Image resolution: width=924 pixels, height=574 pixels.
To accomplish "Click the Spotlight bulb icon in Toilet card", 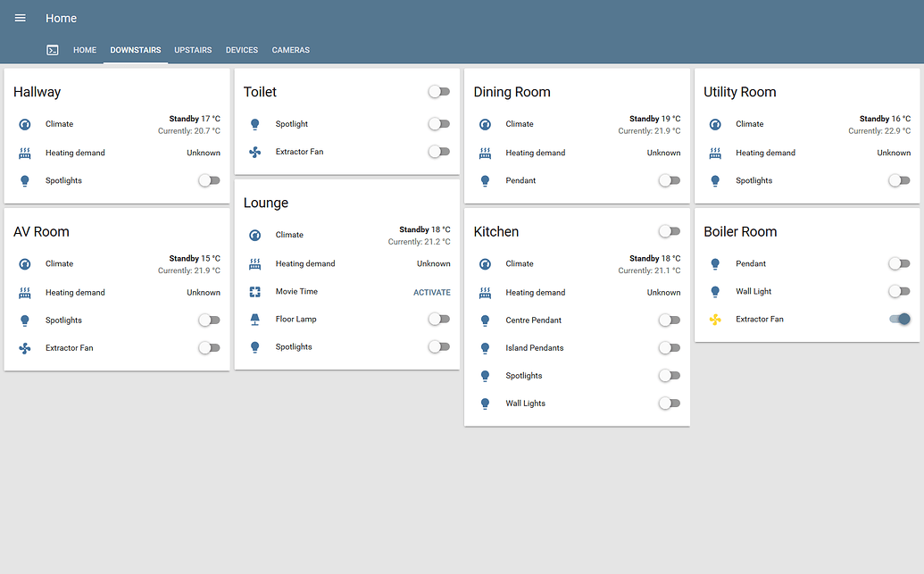I will (254, 124).
